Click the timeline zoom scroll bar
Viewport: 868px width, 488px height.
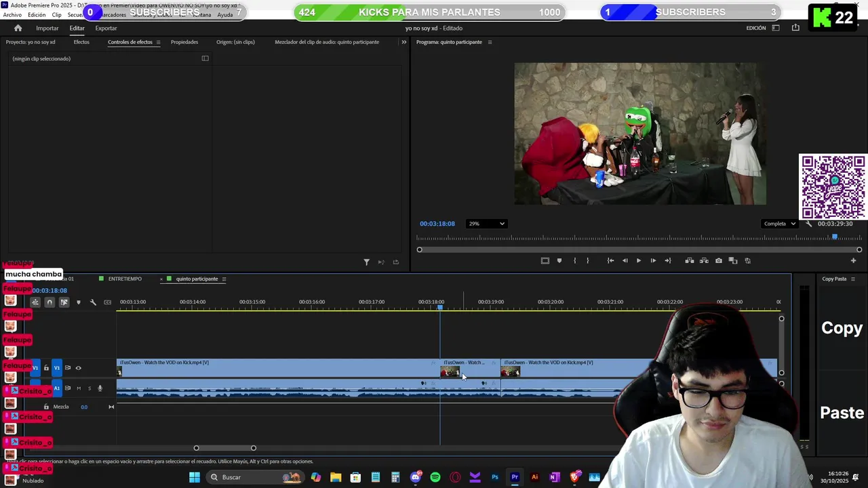tap(224, 448)
